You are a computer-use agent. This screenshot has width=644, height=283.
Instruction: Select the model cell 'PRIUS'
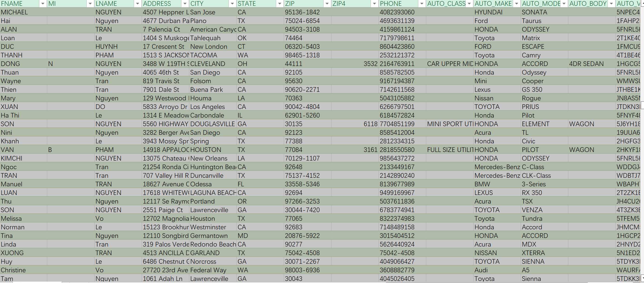[x=544, y=107]
